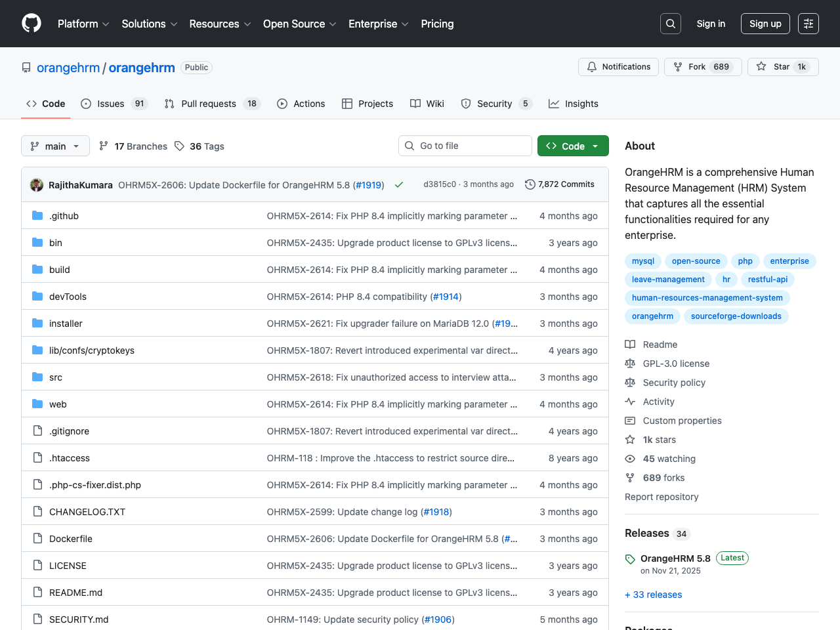This screenshot has height=630, width=840.
Task: Expand the green Code dropdown arrow
Action: pos(595,146)
